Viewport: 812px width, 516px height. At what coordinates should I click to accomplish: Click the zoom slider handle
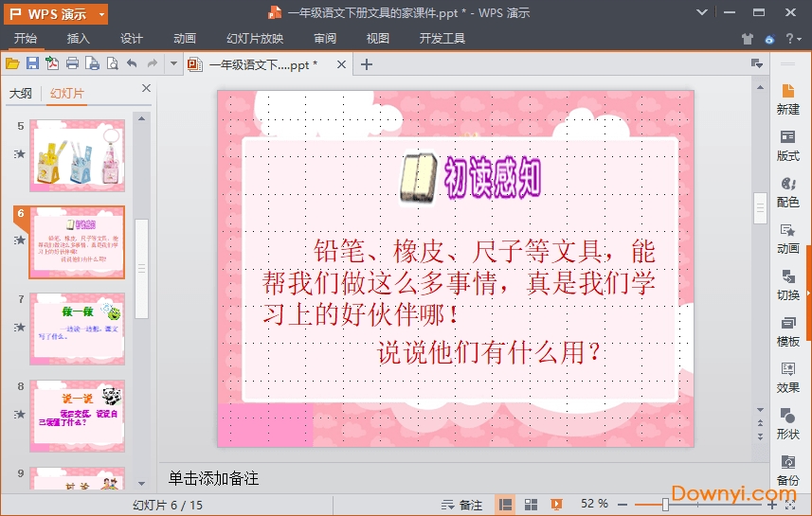tap(665, 505)
